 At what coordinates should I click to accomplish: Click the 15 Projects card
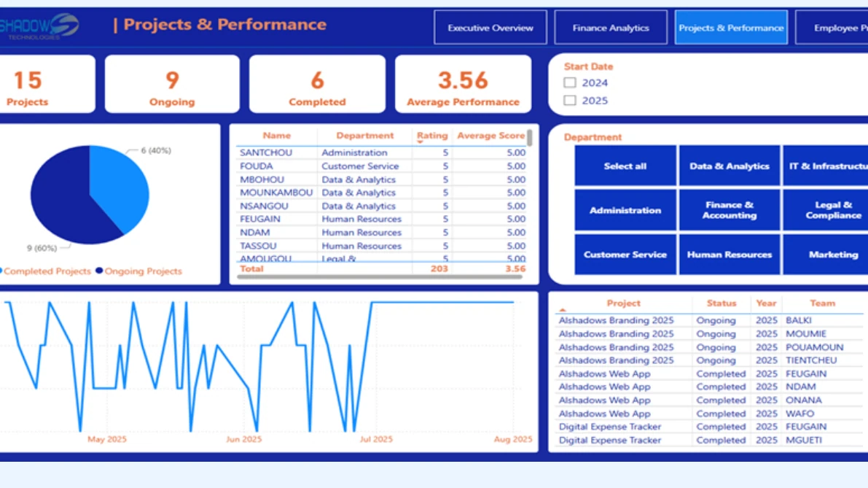[47, 84]
